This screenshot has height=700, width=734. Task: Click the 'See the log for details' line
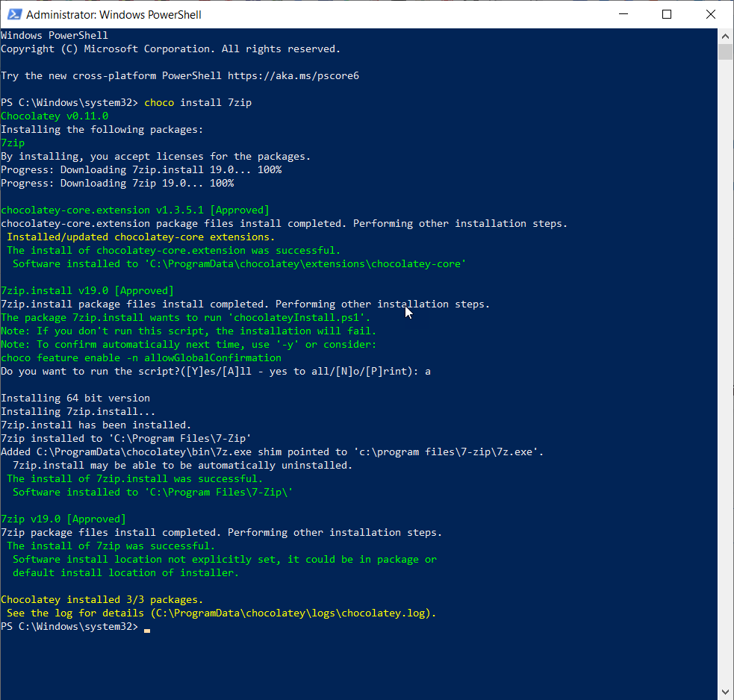click(222, 613)
